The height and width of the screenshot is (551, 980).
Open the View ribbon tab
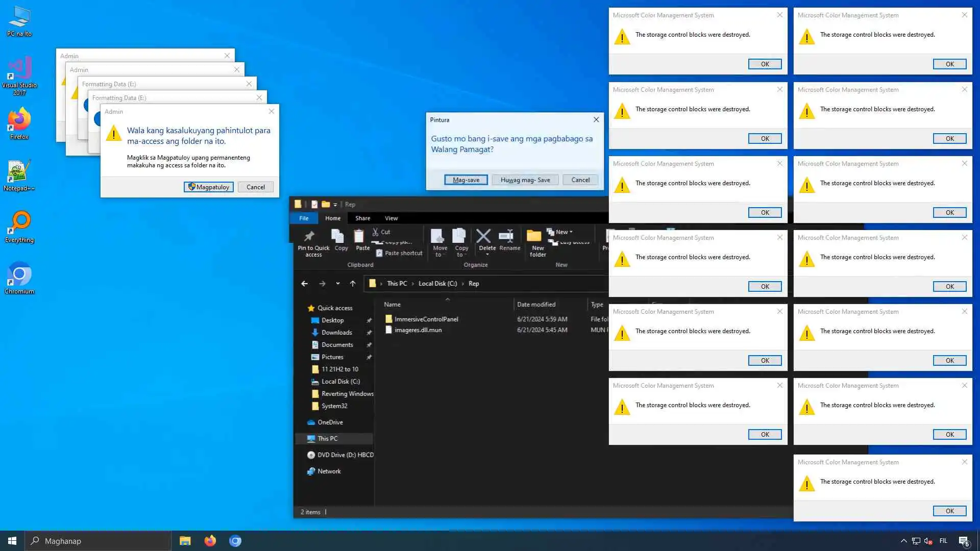391,218
